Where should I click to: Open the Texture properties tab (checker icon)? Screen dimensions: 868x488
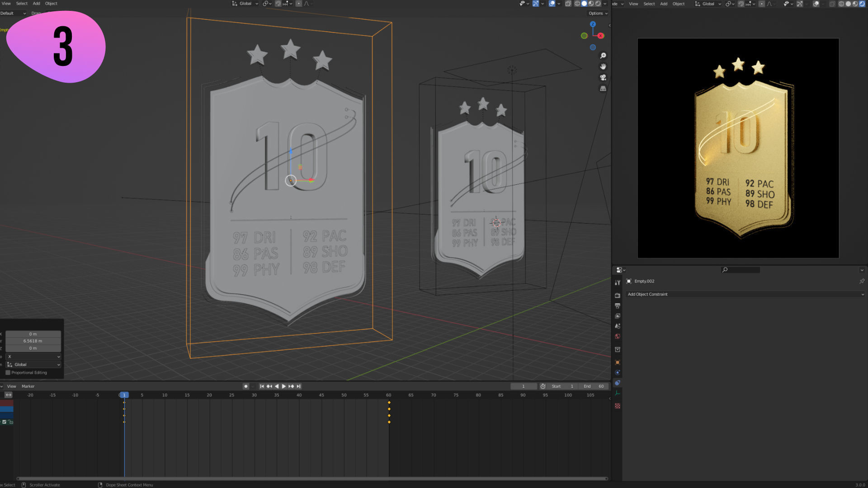point(617,406)
